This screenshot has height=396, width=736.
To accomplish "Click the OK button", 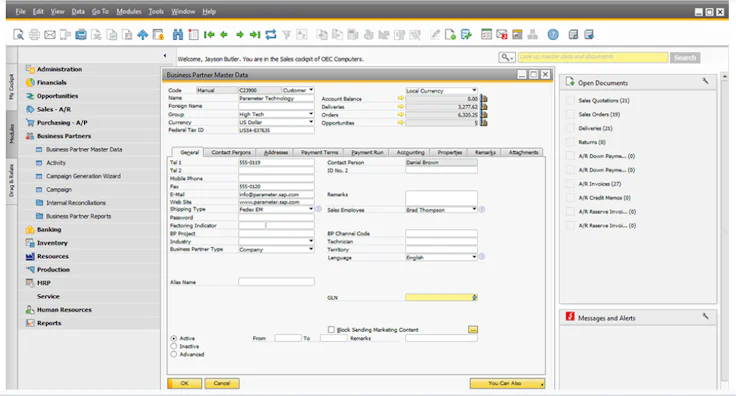I will [184, 383].
